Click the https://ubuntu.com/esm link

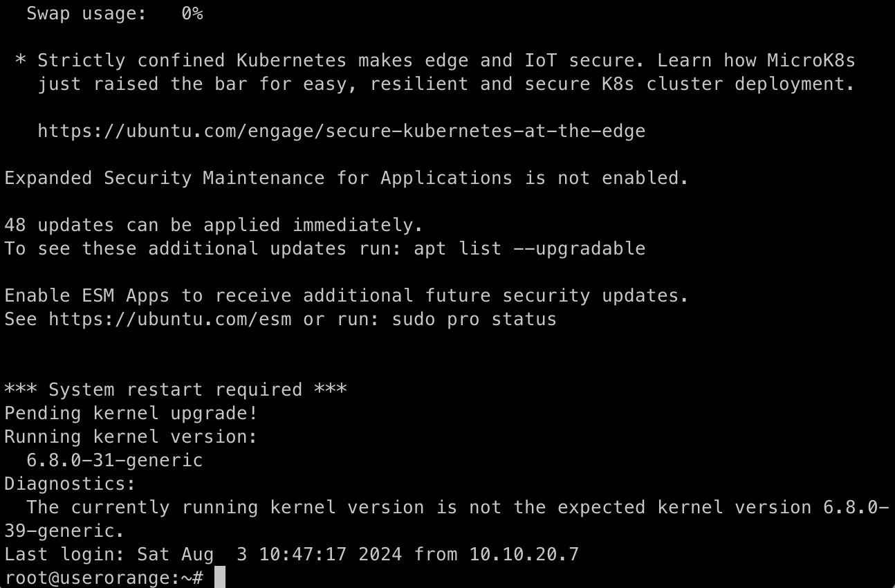click(170, 319)
